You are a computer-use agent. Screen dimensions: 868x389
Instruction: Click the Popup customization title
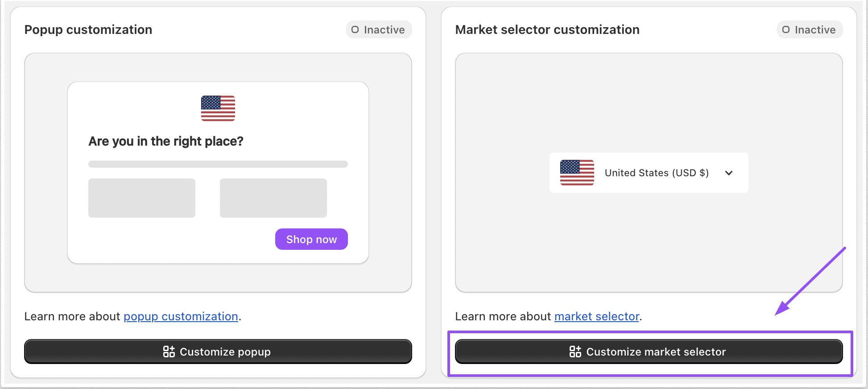[88, 30]
